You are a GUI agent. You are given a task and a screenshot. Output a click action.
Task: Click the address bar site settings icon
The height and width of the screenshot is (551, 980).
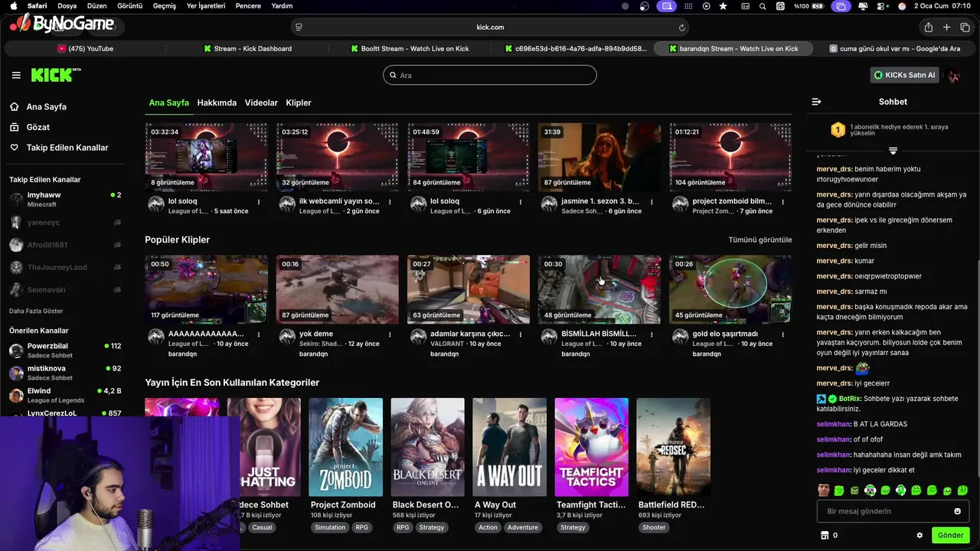(x=299, y=28)
